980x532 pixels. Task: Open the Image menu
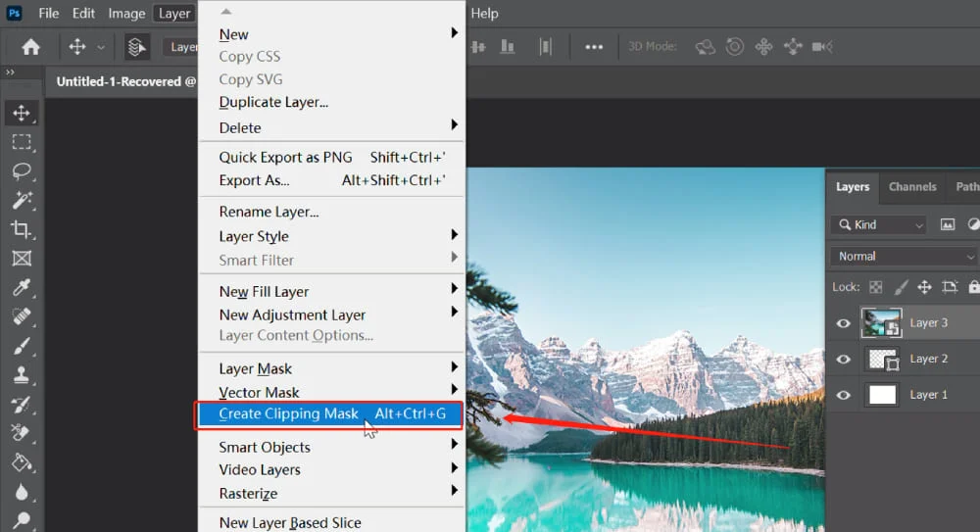pos(126,13)
